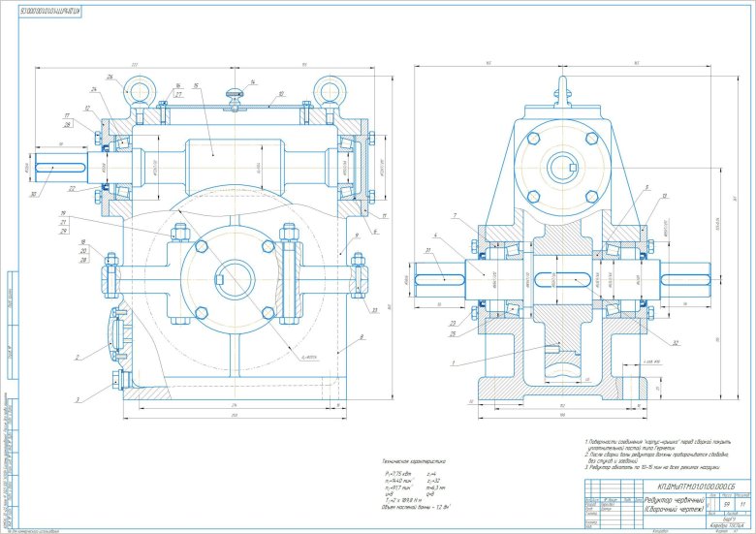The height and width of the screenshot is (534, 756).
Task: Click position callout 2 for oil gauge
Action: point(74,357)
